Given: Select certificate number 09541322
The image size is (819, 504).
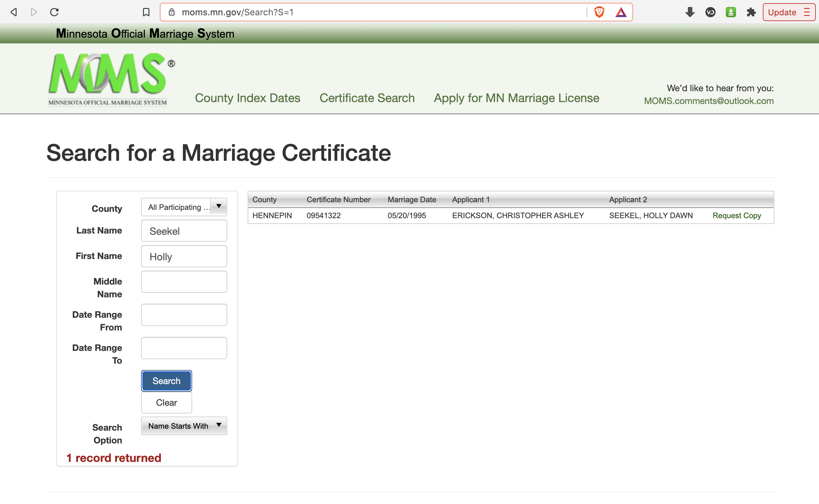Looking at the screenshot, I should (323, 216).
